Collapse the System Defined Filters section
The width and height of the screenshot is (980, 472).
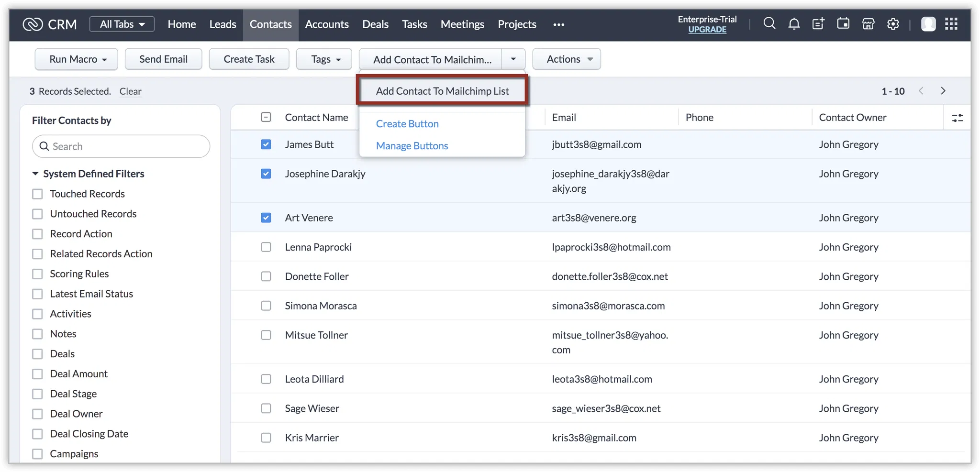pos(35,174)
